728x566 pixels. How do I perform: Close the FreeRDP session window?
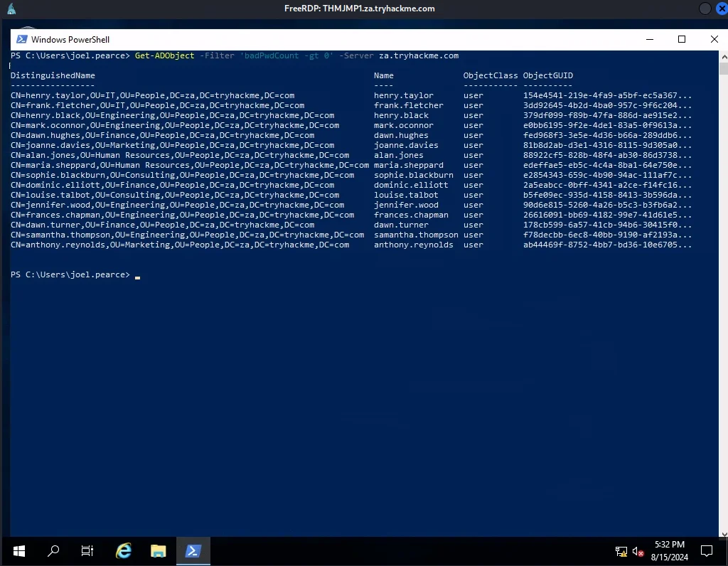pos(722,9)
